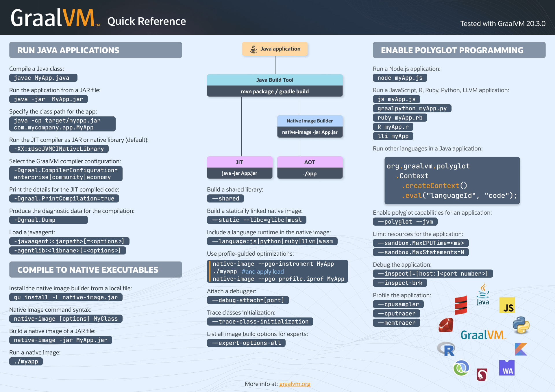The width and height of the screenshot is (555, 392).
Task: Click '--sandbox.MaxStatements=N' option
Action: click(x=421, y=252)
